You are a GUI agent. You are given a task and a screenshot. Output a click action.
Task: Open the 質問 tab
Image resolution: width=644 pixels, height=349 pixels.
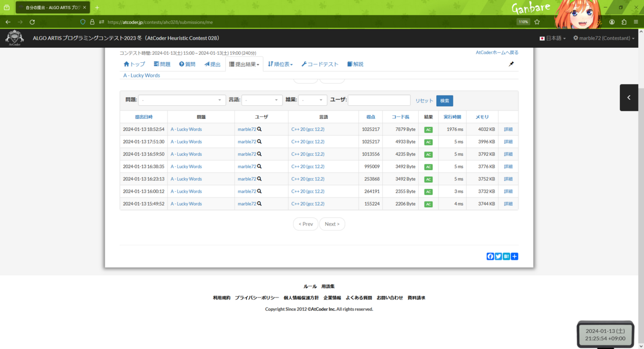coord(187,64)
